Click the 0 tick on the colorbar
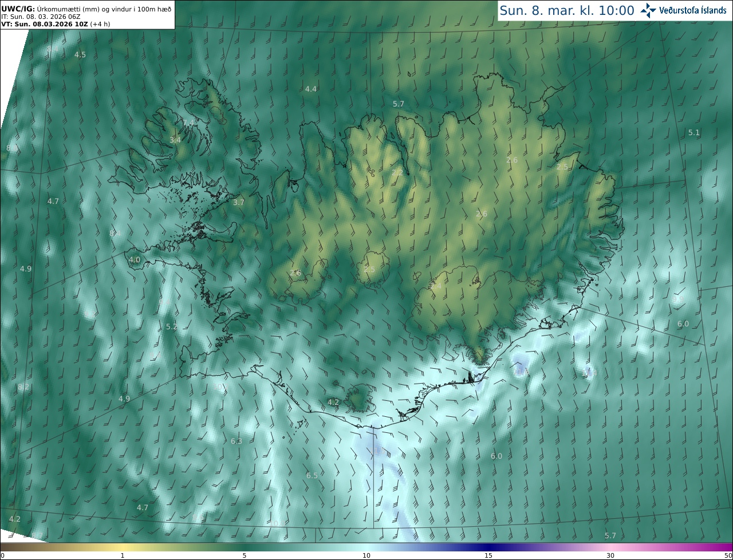This screenshot has height=560, width=733. coord(2,555)
